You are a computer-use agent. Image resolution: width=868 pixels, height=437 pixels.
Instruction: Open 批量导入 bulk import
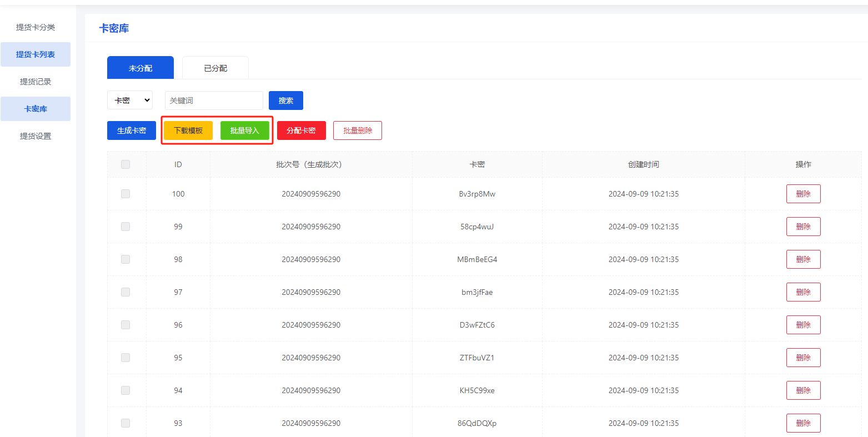(245, 130)
